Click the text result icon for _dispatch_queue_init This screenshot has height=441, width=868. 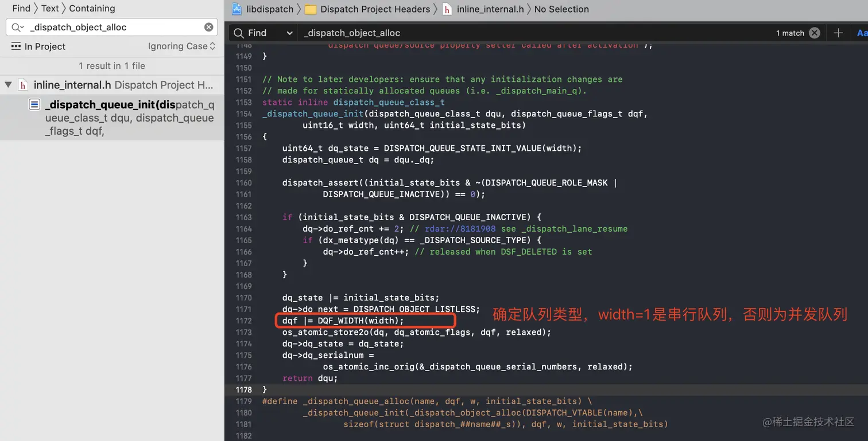coord(34,104)
